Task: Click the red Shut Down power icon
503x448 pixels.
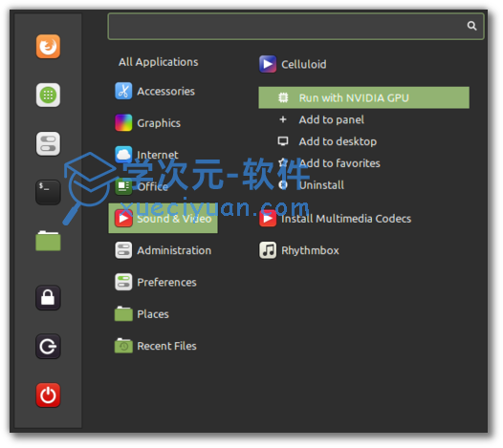Action: (48, 395)
